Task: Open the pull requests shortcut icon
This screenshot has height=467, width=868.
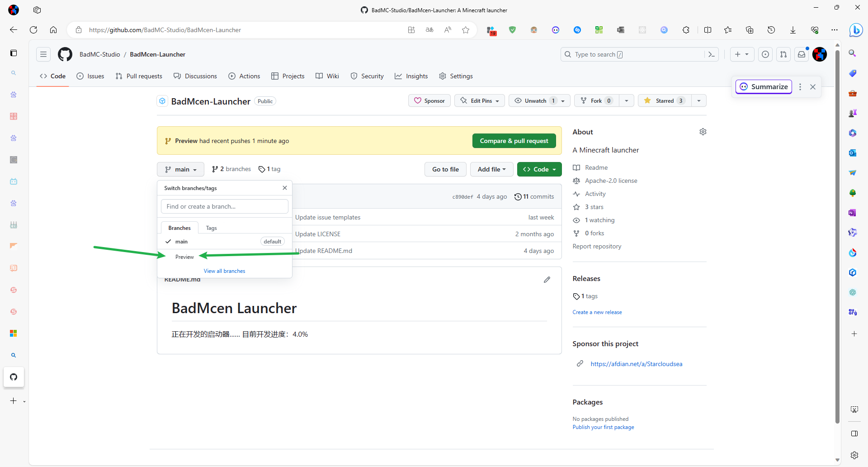Action: pyautogui.click(x=783, y=54)
